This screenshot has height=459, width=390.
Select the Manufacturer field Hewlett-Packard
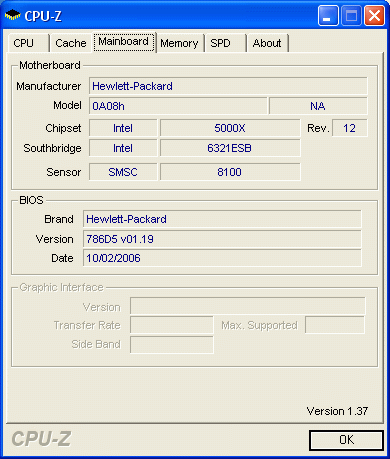point(228,86)
